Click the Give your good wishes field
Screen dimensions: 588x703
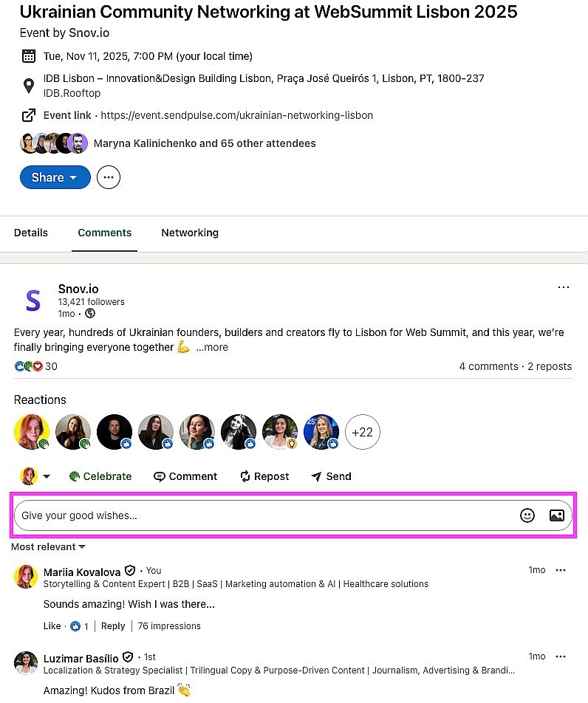[x=259, y=515]
